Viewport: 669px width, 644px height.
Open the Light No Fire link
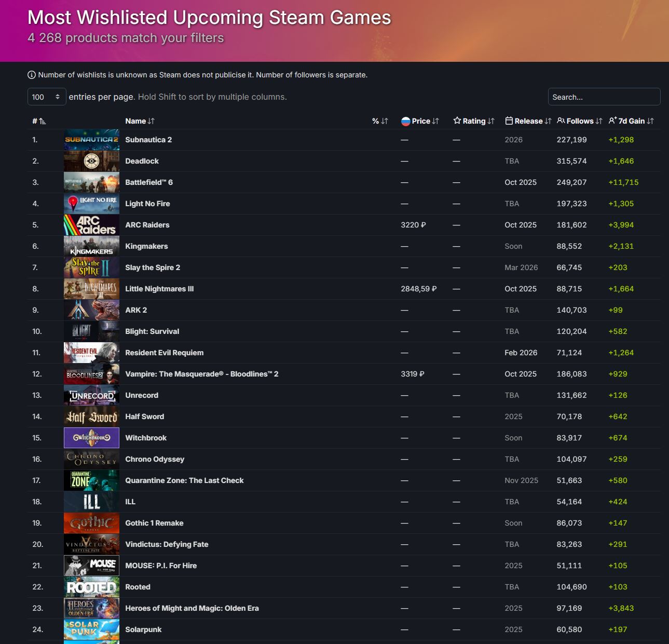[147, 204]
